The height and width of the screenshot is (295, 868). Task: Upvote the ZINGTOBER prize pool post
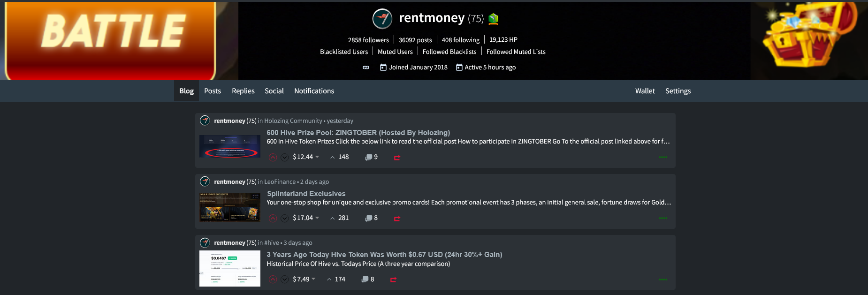click(273, 158)
